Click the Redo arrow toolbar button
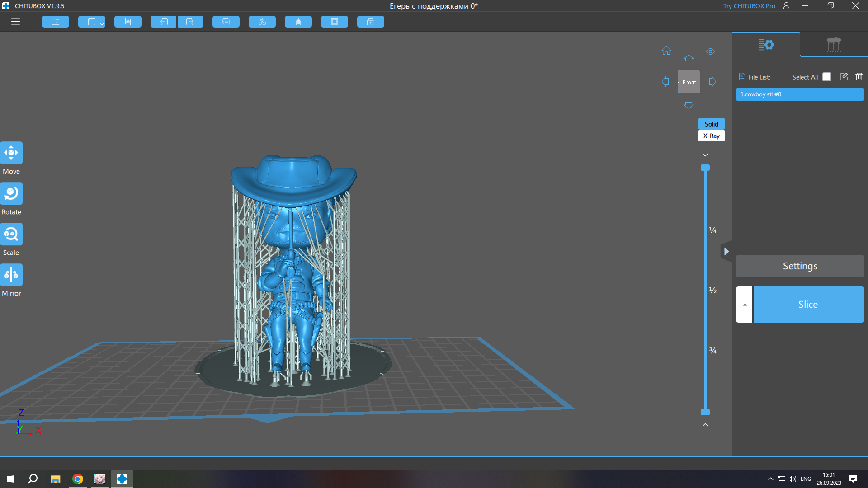Screen dimensions: 868x488 pyautogui.click(x=190, y=22)
